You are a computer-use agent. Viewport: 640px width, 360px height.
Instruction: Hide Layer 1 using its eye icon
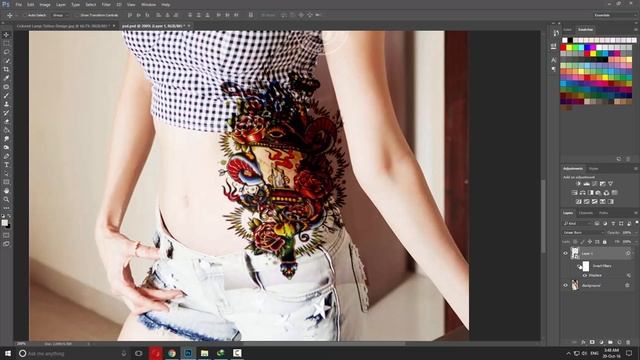pos(565,253)
